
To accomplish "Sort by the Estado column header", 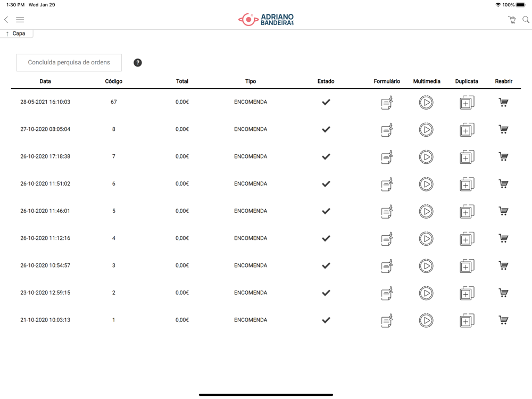I will 326,81.
